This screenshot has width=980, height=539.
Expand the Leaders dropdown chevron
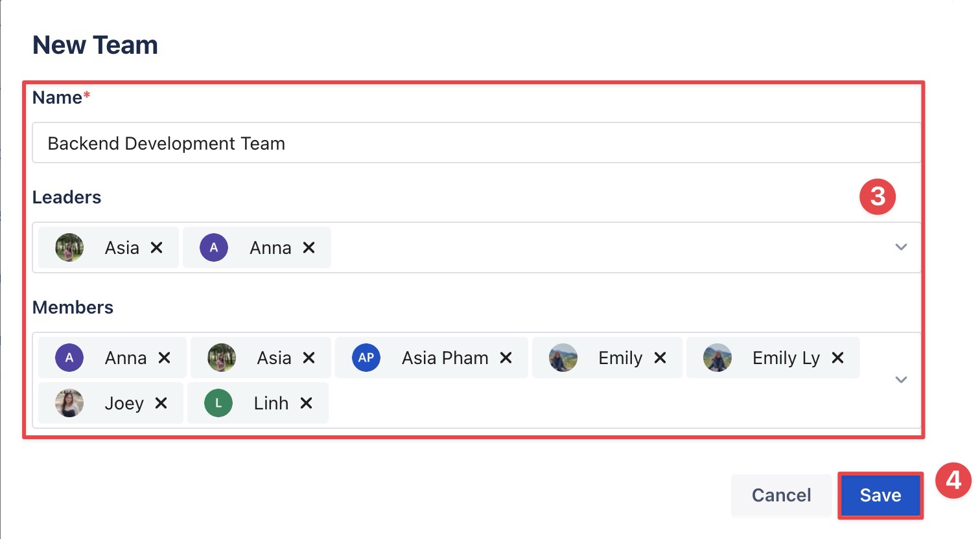(901, 247)
